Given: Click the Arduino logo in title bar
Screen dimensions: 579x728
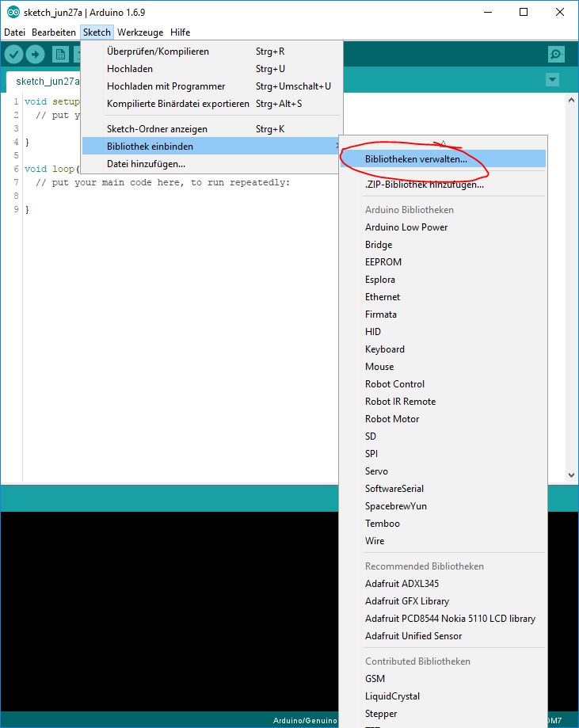Looking at the screenshot, I should [13, 13].
